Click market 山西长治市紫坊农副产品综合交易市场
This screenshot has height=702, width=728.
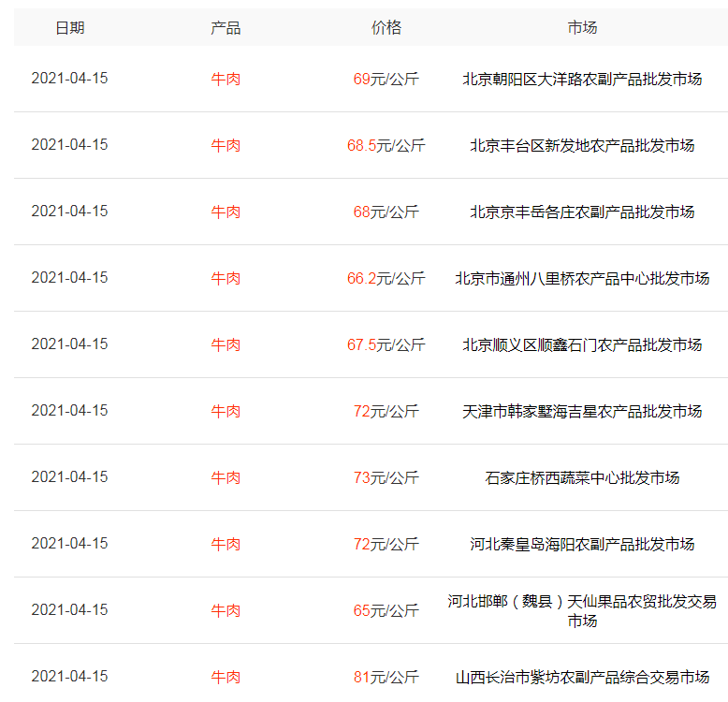point(582,677)
